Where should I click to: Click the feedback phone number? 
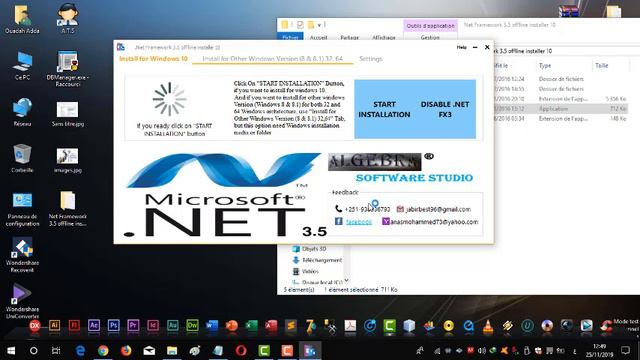tap(367, 209)
